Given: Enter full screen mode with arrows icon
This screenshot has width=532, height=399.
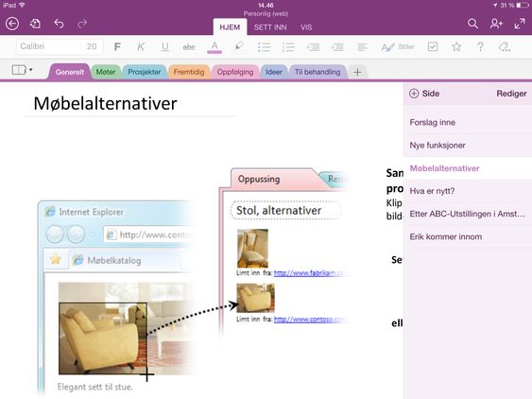Looking at the screenshot, I should tap(520, 24).
